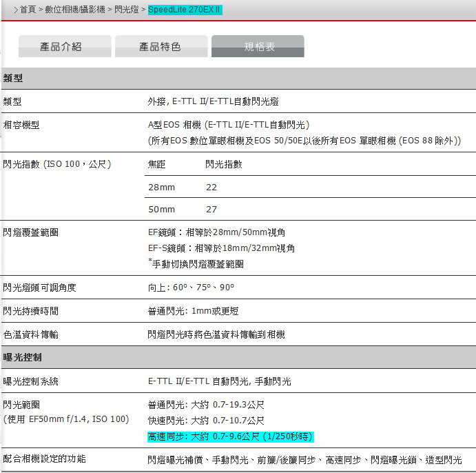Click the 配合相機設定的功能 row label
This screenshot has width=476, height=473.
[x=44, y=459]
